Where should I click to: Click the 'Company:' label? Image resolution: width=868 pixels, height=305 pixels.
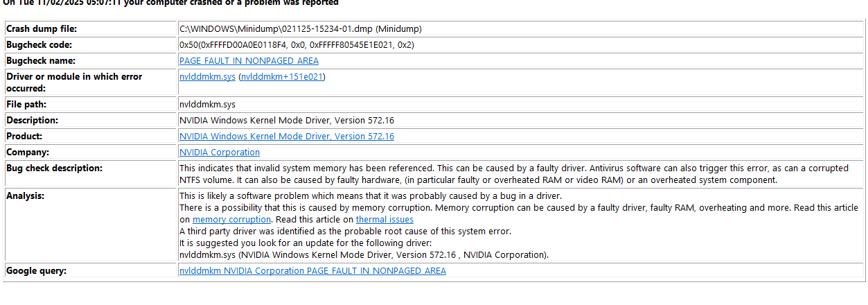coord(28,152)
